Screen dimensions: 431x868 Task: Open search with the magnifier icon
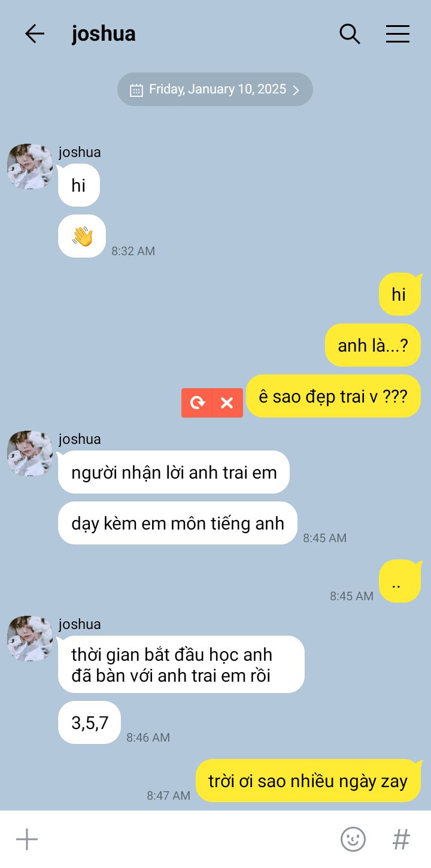(350, 34)
